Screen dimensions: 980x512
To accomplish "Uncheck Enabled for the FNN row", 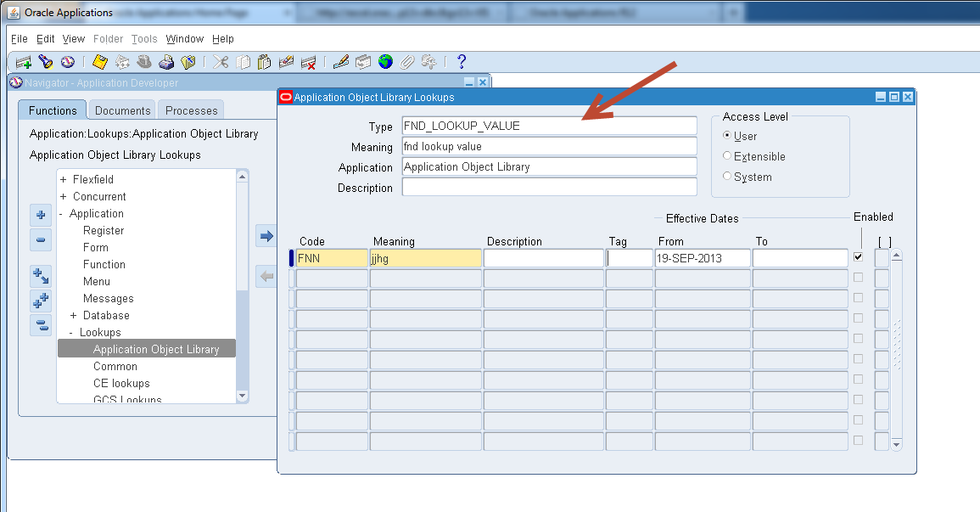I will click(x=858, y=257).
